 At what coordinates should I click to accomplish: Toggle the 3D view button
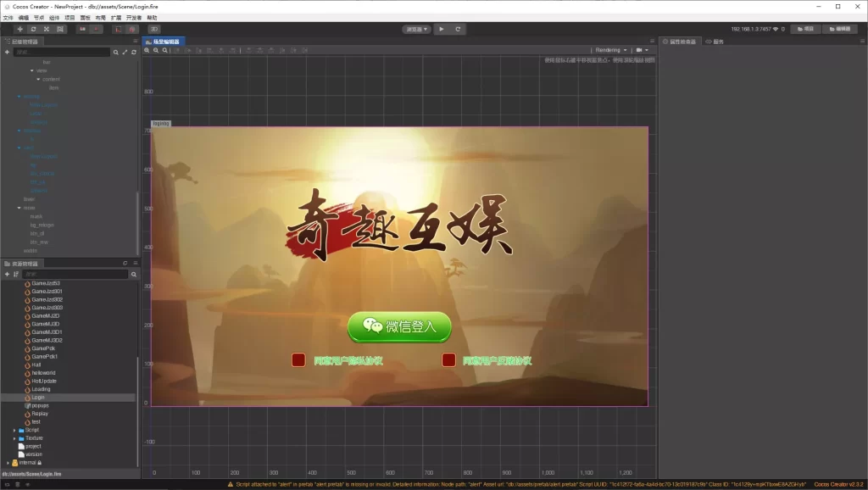[154, 30]
